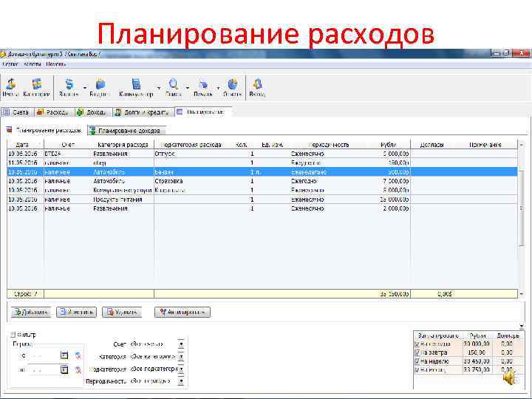532x399 pixels.
Task: Switch to the Доходы tab
Action: 92,112
